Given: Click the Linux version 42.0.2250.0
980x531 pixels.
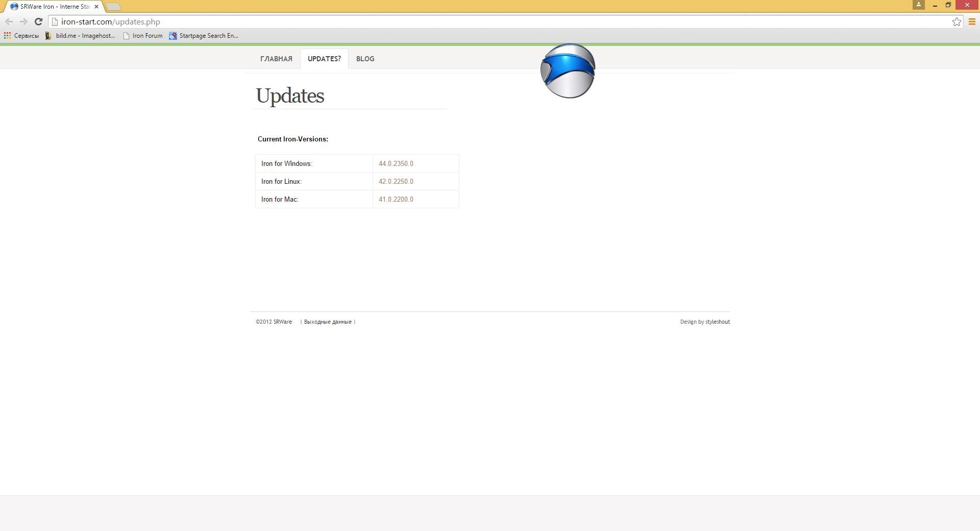Looking at the screenshot, I should click(x=396, y=181).
